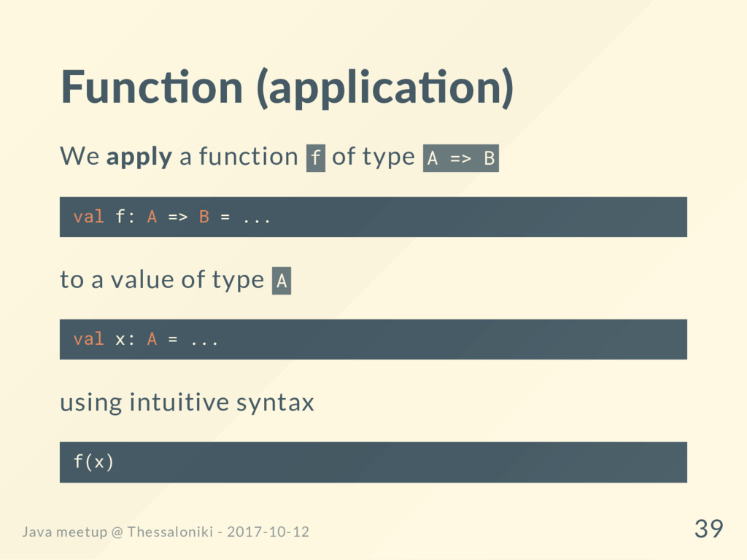This screenshot has height=560, width=747.
Task: Click the orange "A" in "val x: A"
Action: pos(152,339)
